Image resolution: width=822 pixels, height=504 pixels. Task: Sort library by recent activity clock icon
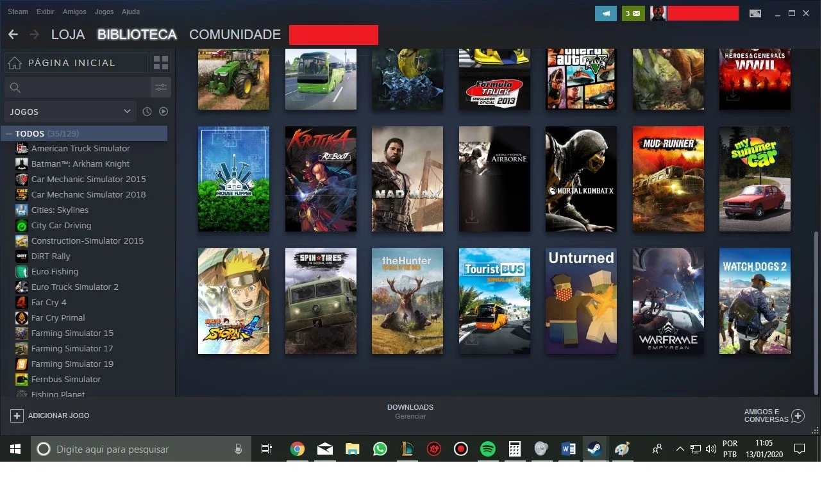(147, 112)
